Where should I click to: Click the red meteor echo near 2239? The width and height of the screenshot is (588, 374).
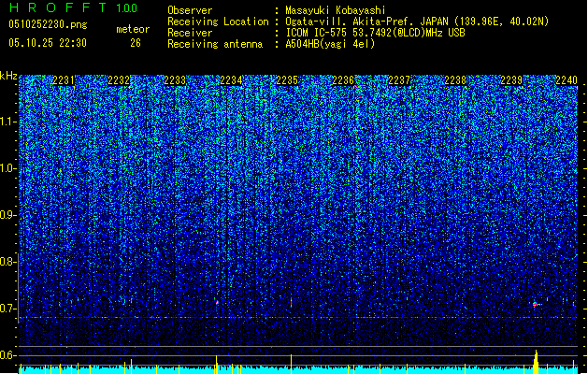535,304
